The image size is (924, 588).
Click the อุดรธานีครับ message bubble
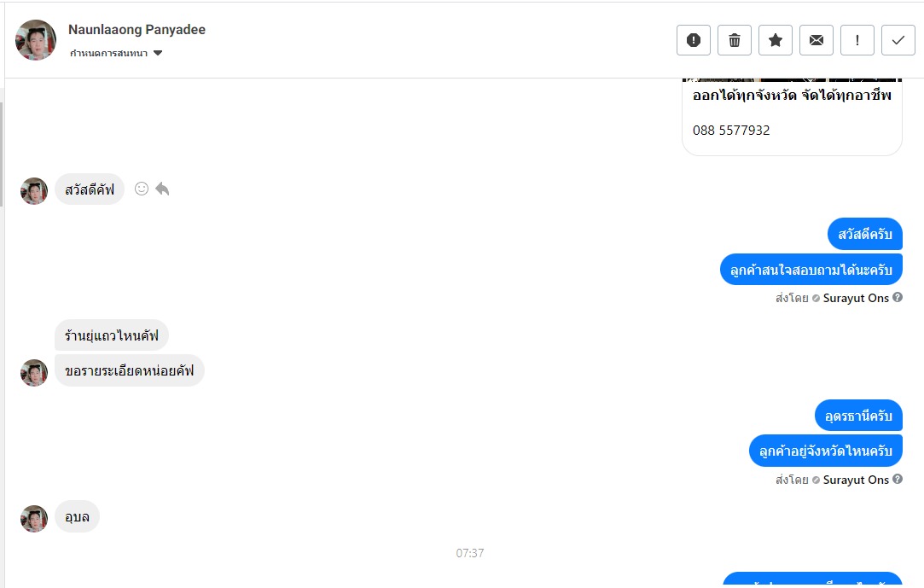tap(858, 416)
